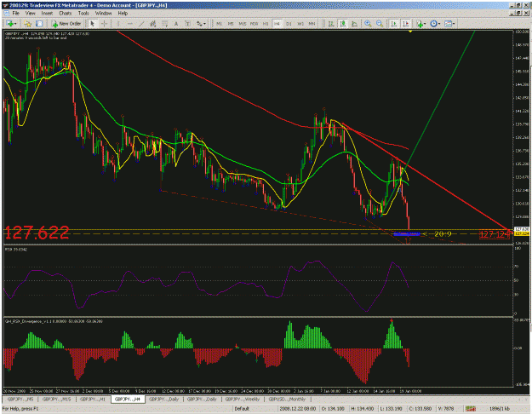
Task: Click the 2008.12.22 08:00 status entry
Action: (x=298, y=409)
